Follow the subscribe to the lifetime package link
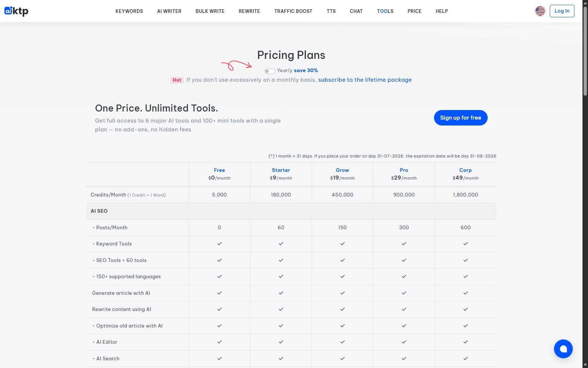Image resolution: width=588 pixels, height=368 pixels. (365, 80)
